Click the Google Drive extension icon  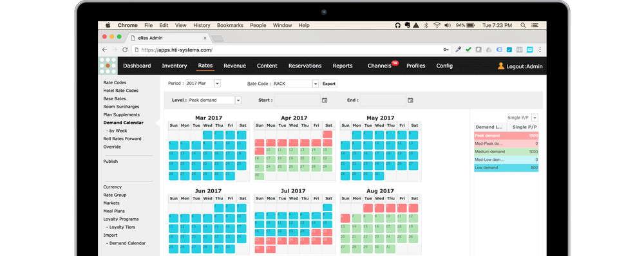coord(489,50)
